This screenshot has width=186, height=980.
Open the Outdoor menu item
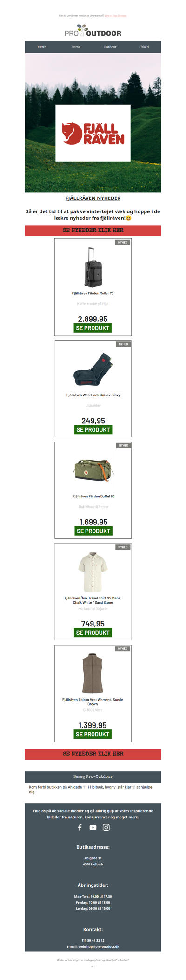[110, 47]
